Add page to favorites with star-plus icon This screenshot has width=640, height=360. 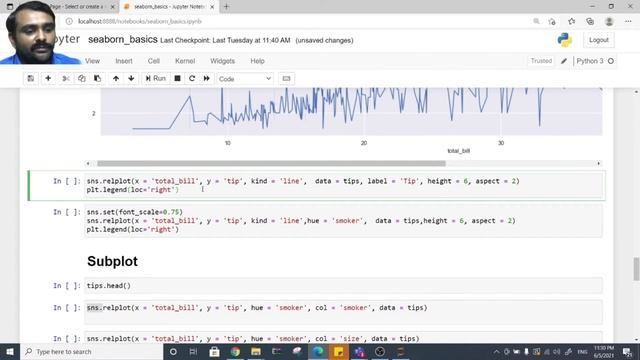(x=552, y=21)
